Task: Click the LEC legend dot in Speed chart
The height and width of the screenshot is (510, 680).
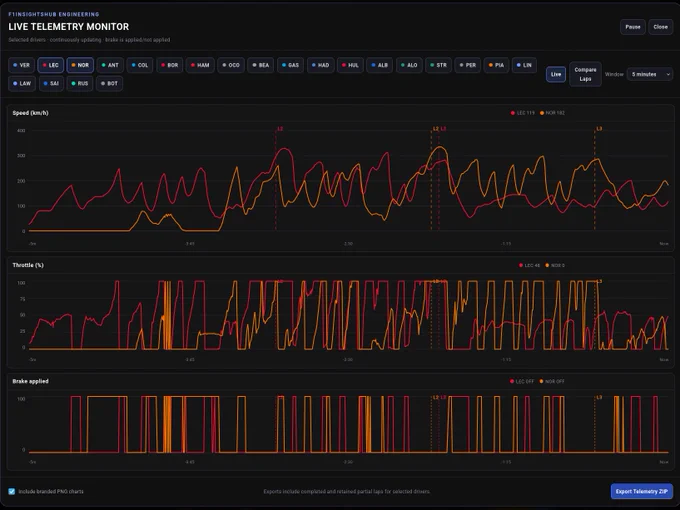Action: pyautogui.click(x=513, y=113)
